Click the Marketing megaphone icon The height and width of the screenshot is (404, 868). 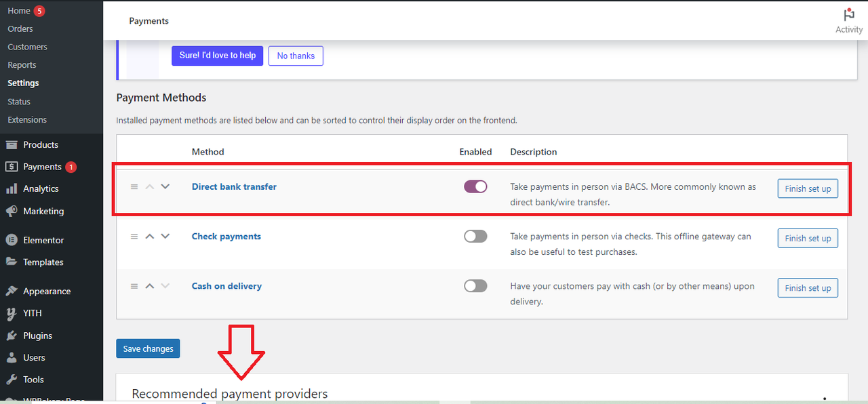pos(12,211)
